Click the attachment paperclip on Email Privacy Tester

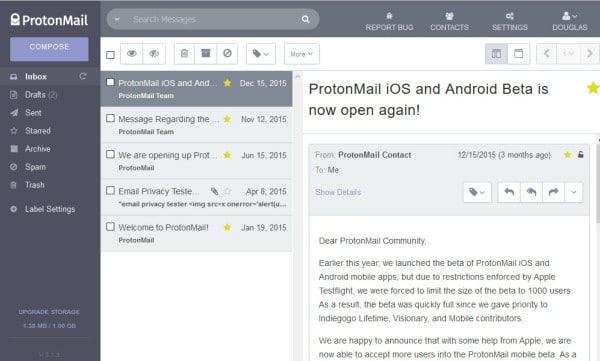tap(215, 191)
